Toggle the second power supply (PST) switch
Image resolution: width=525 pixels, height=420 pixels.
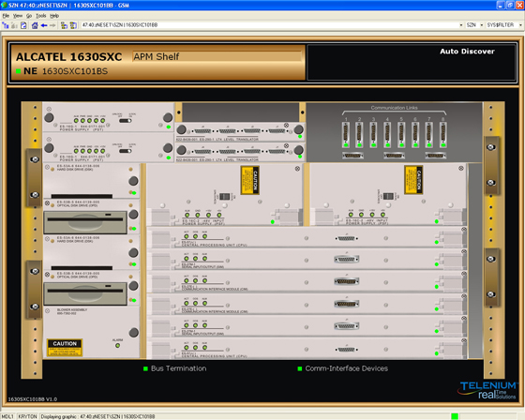pos(126,151)
